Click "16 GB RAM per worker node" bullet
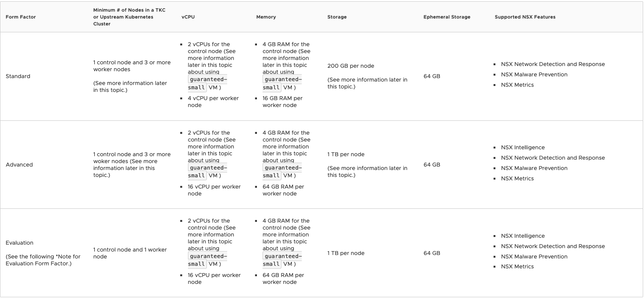Image resolution: width=644 pixels, height=299 pixels. tap(282, 102)
